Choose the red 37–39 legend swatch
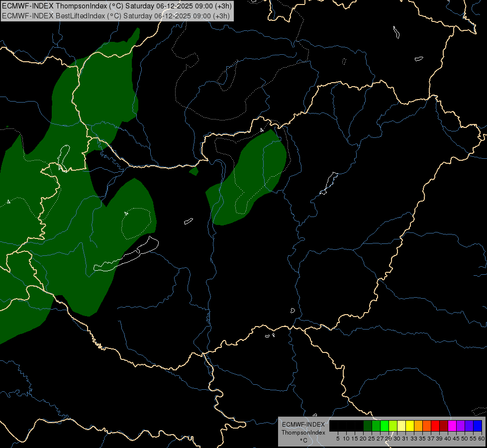Viewport: 487px width, 448px height. [435, 426]
